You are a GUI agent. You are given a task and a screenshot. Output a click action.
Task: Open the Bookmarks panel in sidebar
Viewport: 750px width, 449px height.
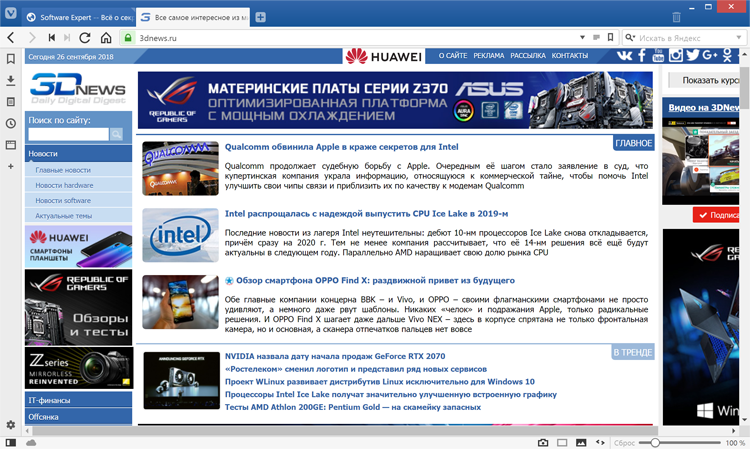click(x=11, y=59)
